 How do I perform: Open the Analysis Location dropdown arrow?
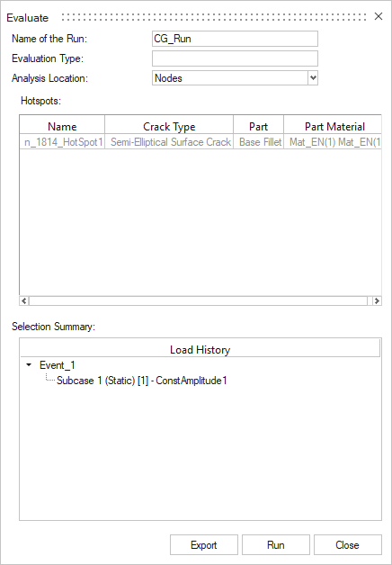tap(313, 78)
